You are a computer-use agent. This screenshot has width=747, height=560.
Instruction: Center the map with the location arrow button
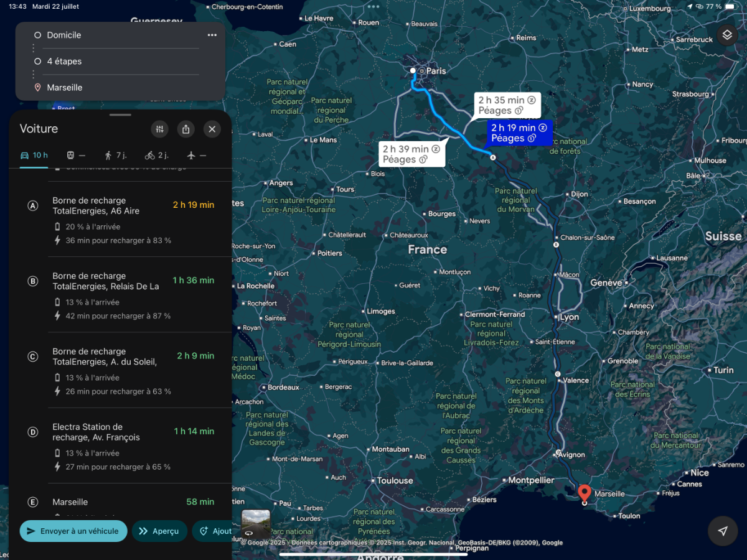[723, 531]
